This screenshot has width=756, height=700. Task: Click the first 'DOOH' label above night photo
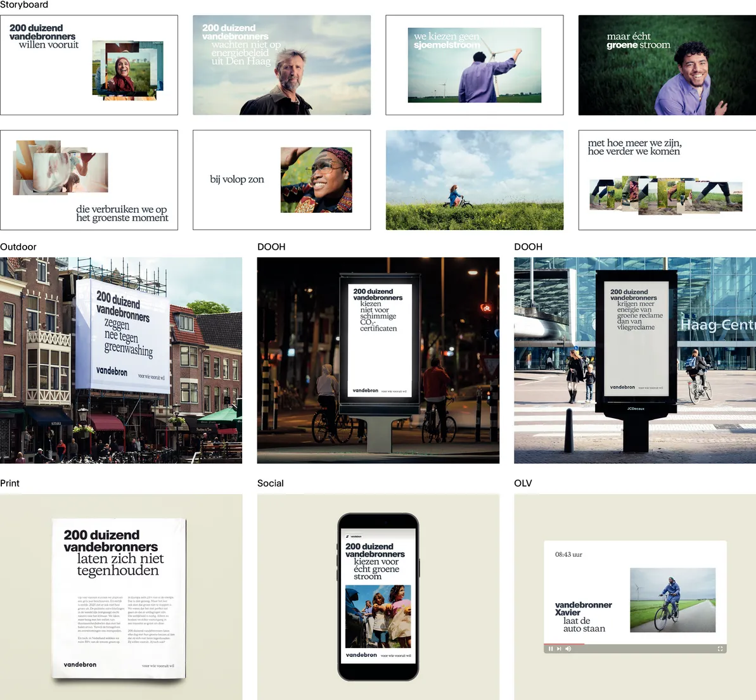tap(271, 247)
